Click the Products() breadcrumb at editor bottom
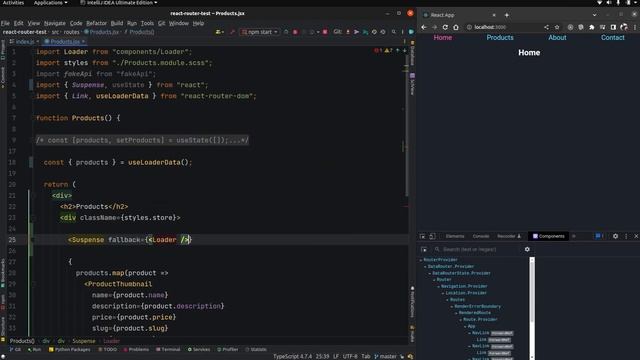The image size is (640, 360). tap(22, 341)
